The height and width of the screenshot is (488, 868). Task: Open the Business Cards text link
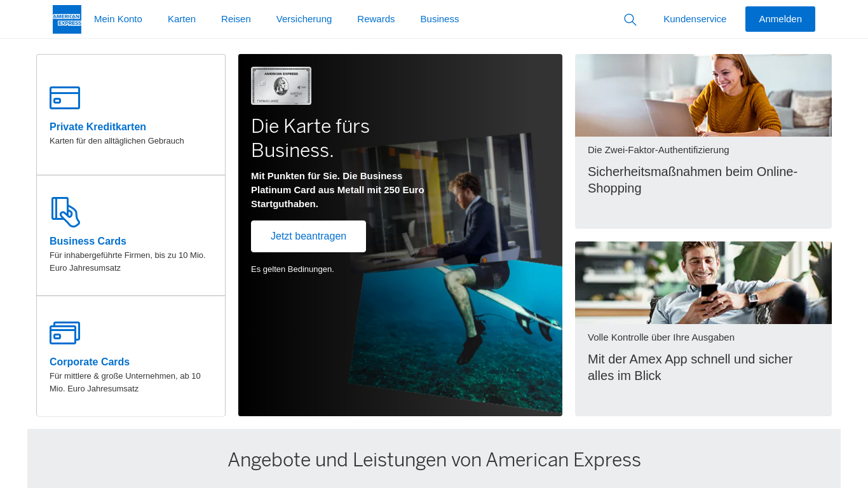point(88,241)
